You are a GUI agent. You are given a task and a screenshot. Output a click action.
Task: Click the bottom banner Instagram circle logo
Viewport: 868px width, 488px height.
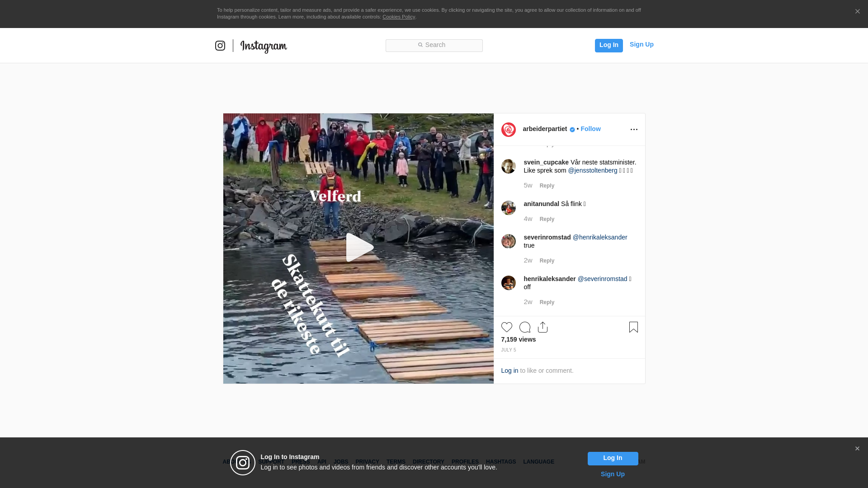[243, 463]
